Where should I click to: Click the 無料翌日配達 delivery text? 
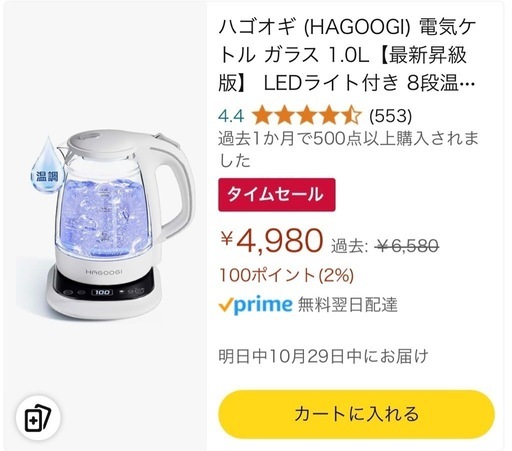[347, 305]
